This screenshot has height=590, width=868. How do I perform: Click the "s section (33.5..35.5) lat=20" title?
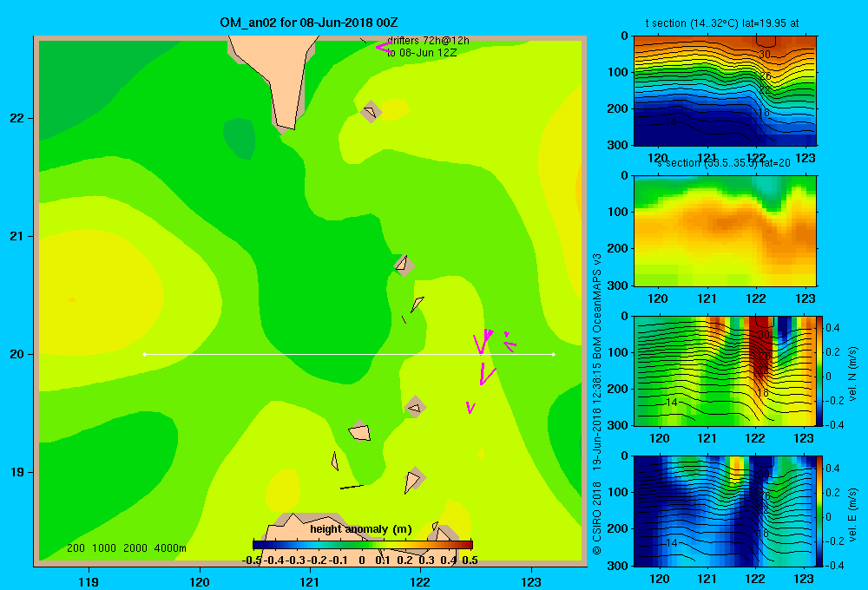[724, 163]
